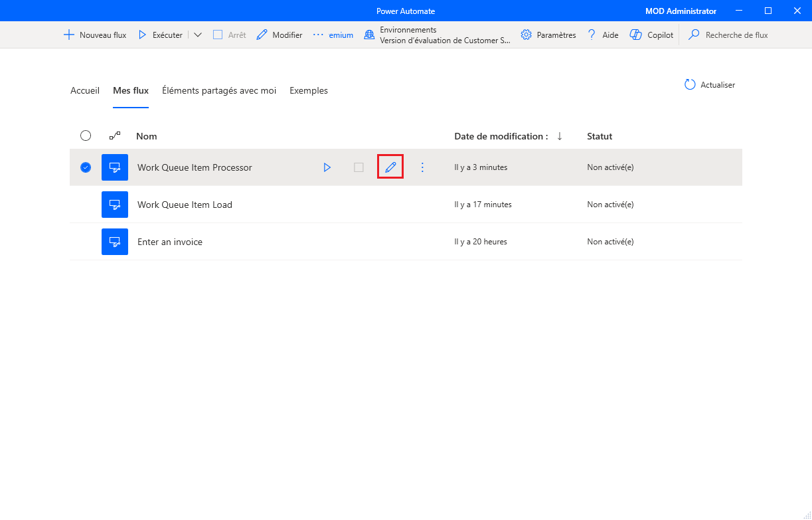The width and height of the screenshot is (812, 520).
Task: Select the Mes flux tab
Action: click(131, 90)
